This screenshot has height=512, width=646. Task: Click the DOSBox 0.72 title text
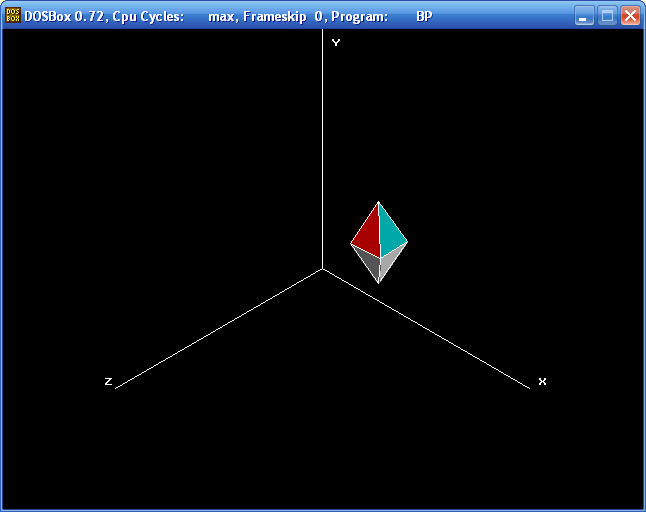[64, 16]
